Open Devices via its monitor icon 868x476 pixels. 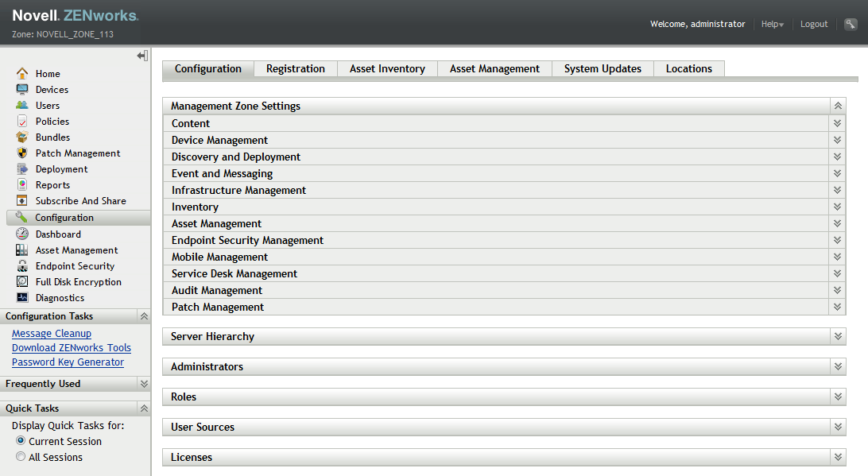(x=22, y=89)
